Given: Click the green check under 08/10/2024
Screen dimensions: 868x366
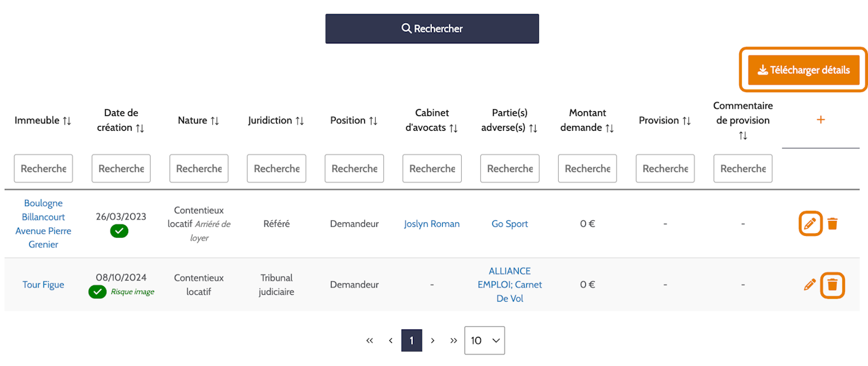Looking at the screenshot, I should click(x=98, y=291).
